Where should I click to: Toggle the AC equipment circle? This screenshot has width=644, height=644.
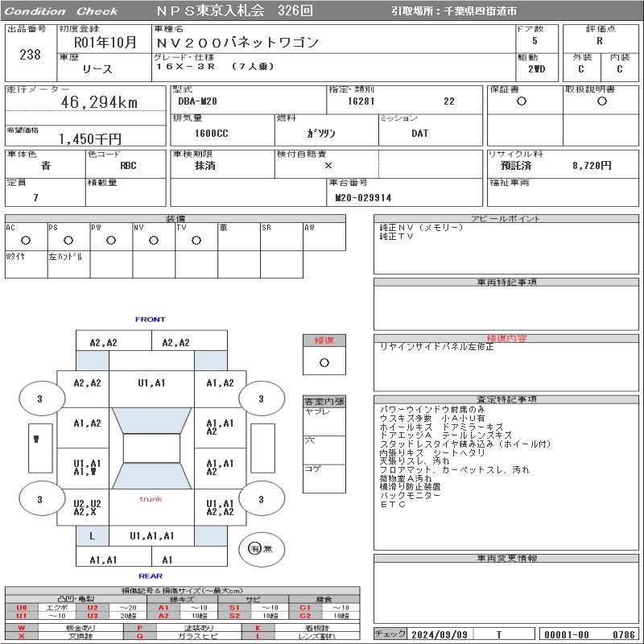pos(26,240)
